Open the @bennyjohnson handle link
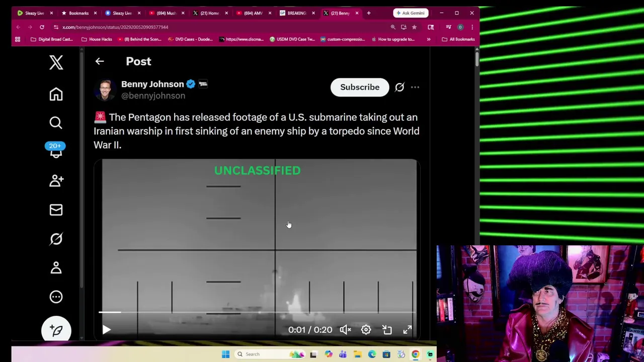 point(153,96)
